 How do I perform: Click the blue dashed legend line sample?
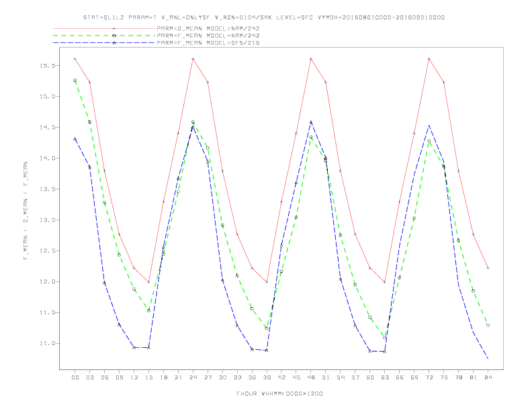(x=104, y=43)
